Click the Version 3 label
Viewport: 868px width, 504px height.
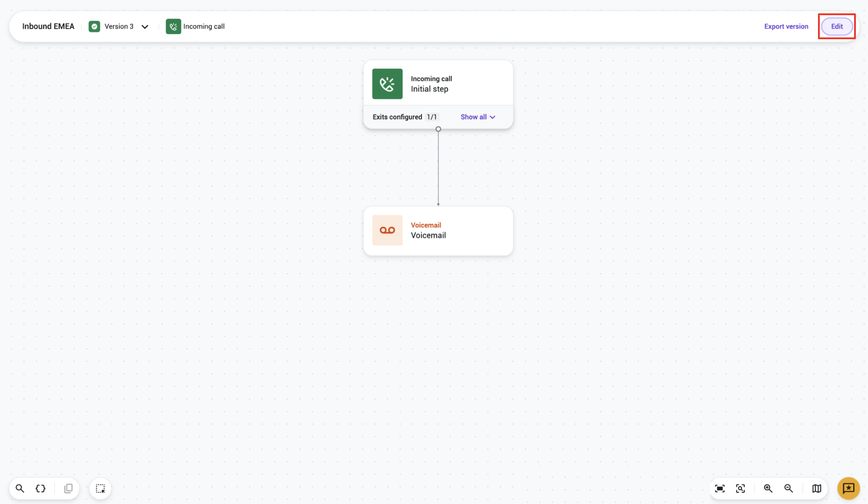click(x=119, y=26)
